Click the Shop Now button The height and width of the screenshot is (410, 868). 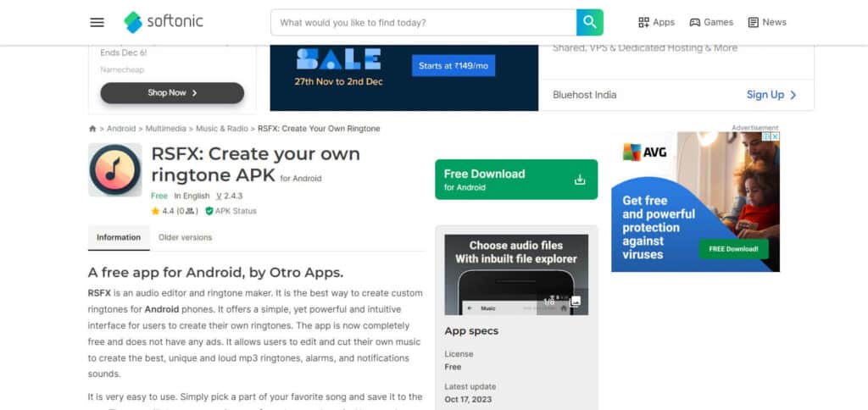click(172, 93)
